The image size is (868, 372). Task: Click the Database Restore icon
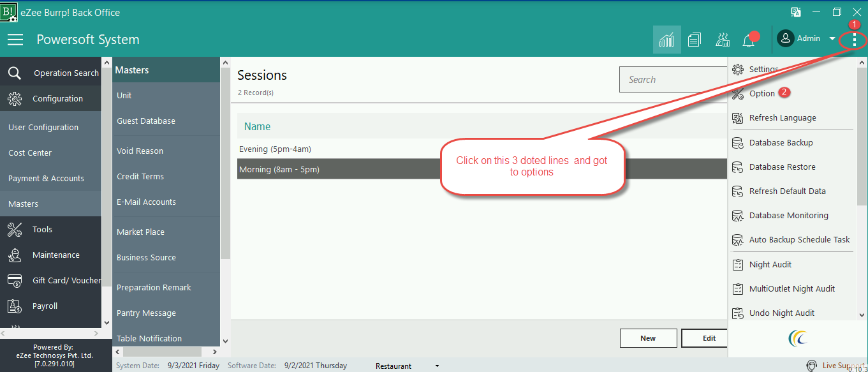(x=738, y=167)
